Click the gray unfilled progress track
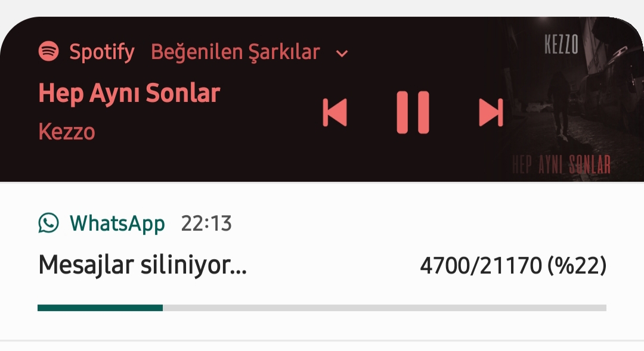Image resolution: width=644 pixels, height=351 pixels. pos(385,308)
